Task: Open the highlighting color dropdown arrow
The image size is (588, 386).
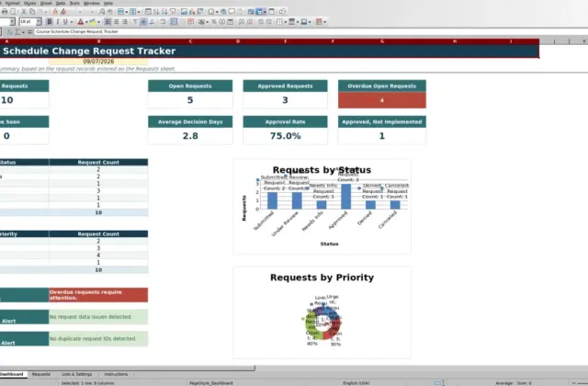Action: tap(98, 22)
